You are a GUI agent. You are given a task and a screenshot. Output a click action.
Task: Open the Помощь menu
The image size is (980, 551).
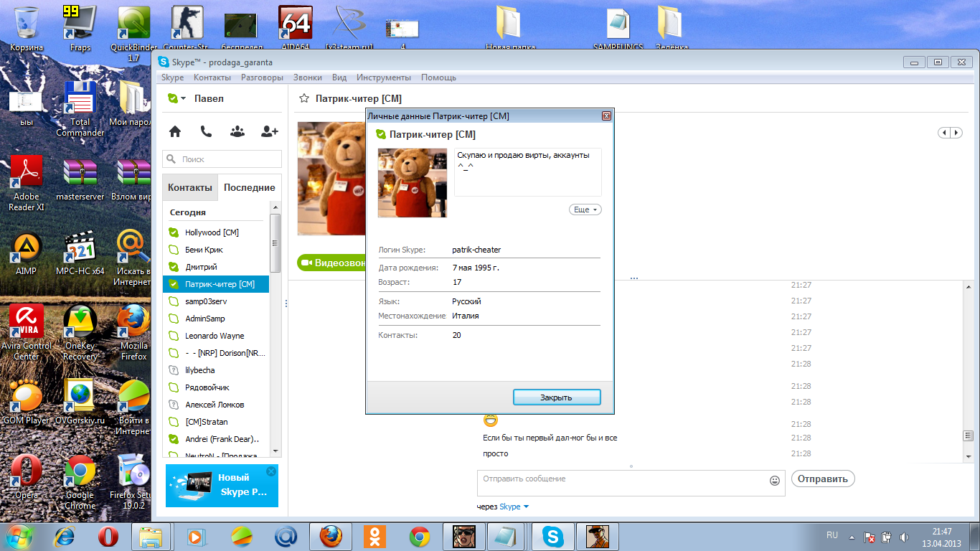tap(438, 77)
